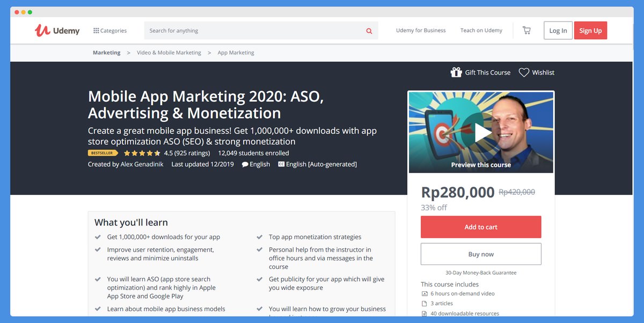Open the Udemy logo homepage link
This screenshot has width=644, height=323.
57,31
